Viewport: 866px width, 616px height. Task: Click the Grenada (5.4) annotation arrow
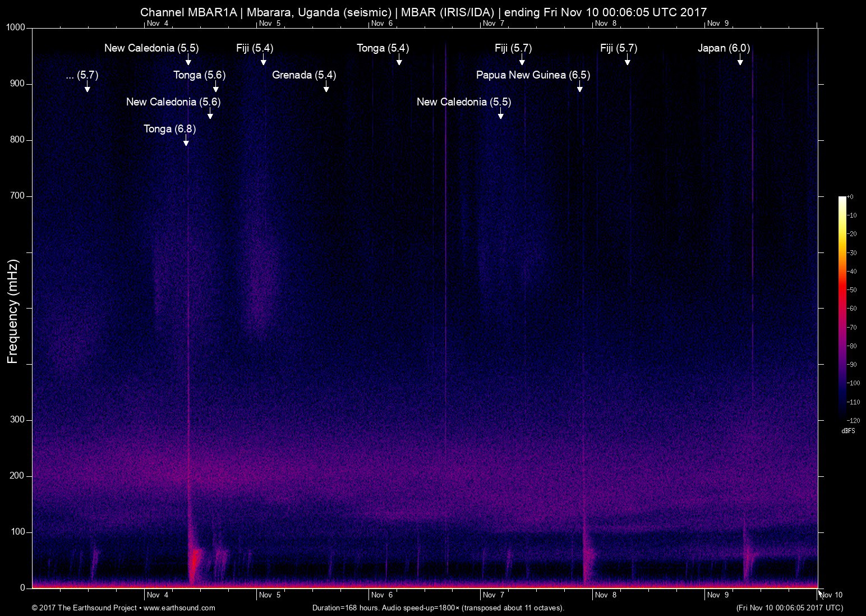(326, 89)
